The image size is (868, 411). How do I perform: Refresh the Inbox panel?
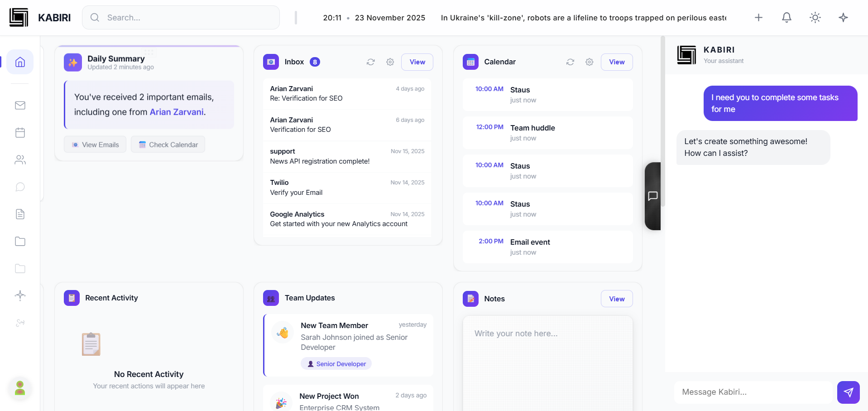370,62
